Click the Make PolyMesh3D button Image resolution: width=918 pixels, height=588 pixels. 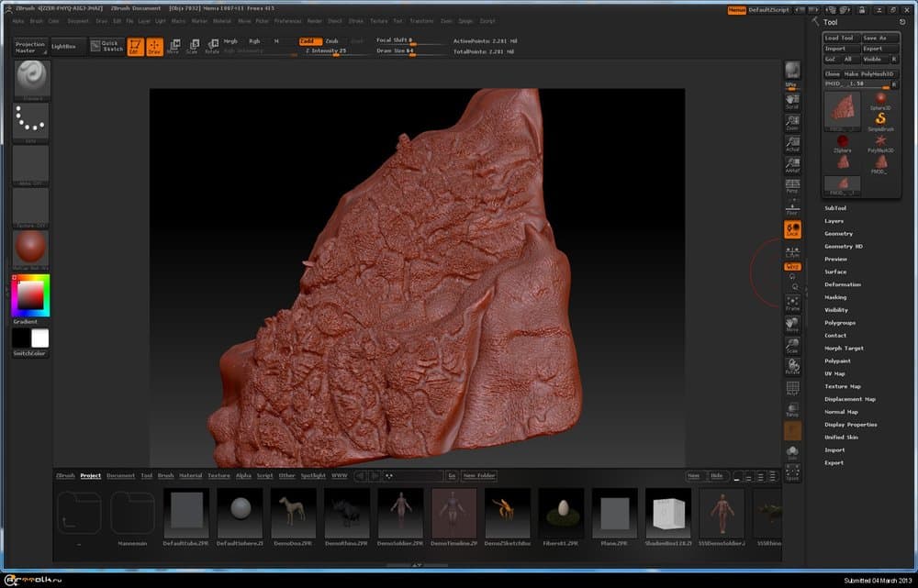[869, 73]
